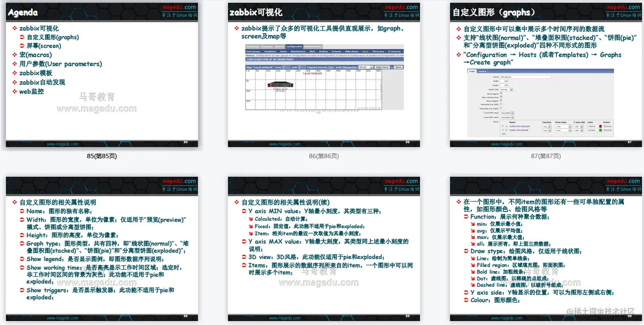Click the Graph tab in graph form screenshot
Image resolution: width=644 pixels, height=325 pixels.
472,71
